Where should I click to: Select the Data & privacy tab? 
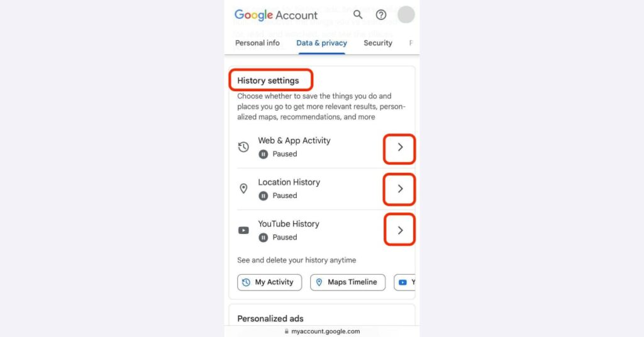[x=321, y=43]
